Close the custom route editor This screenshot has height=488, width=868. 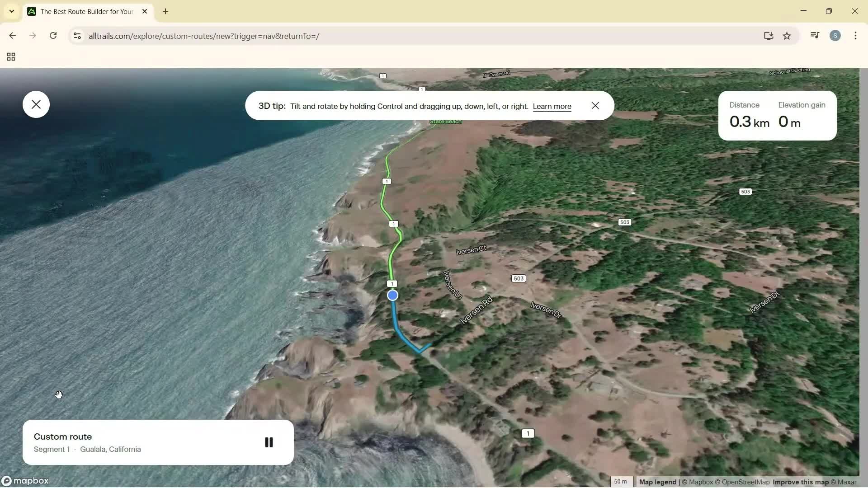[36, 104]
